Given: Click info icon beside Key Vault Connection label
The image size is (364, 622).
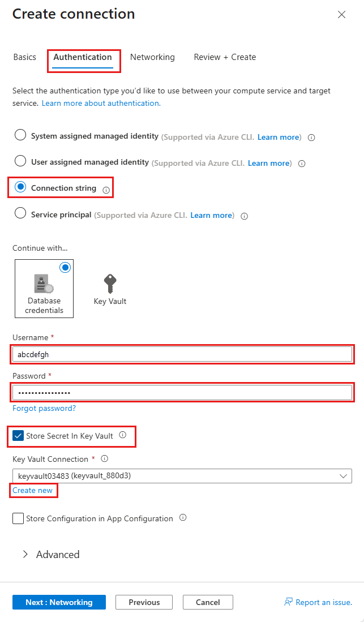Looking at the screenshot, I should pos(104,459).
